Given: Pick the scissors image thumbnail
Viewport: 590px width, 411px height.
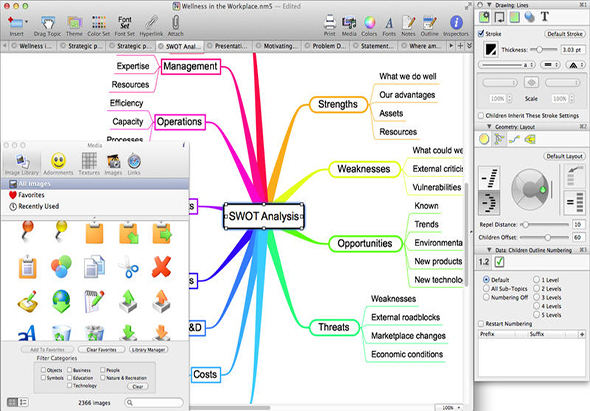Looking at the screenshot, I should coord(128,267).
